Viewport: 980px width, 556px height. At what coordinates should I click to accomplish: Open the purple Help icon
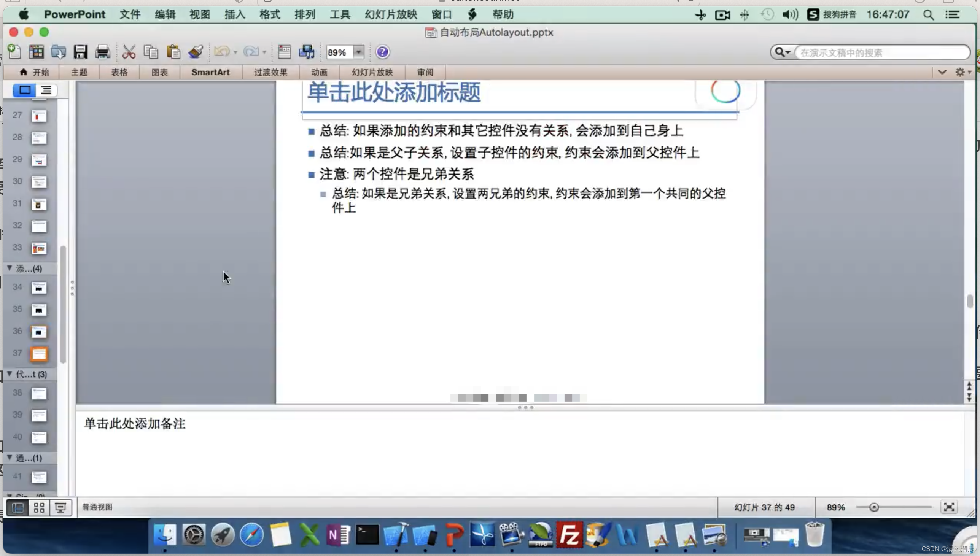pyautogui.click(x=382, y=52)
